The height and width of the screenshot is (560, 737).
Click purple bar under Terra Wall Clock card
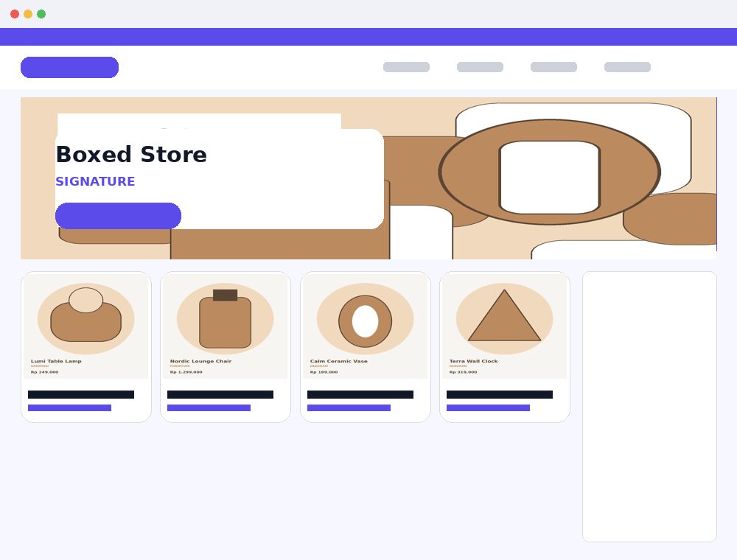pyautogui.click(x=488, y=407)
